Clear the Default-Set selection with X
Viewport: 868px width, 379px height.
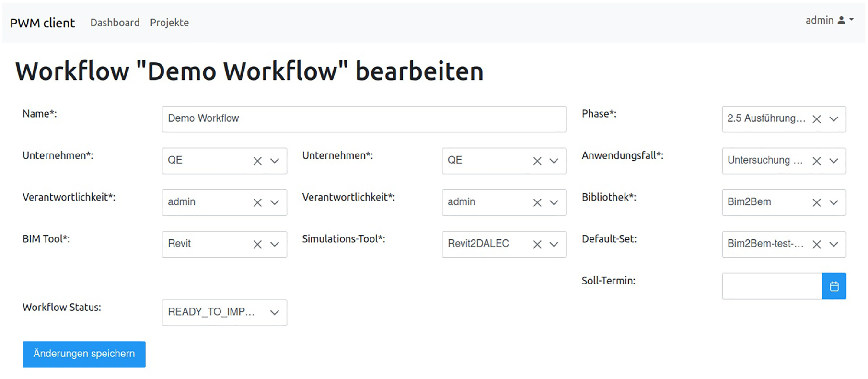[817, 245]
